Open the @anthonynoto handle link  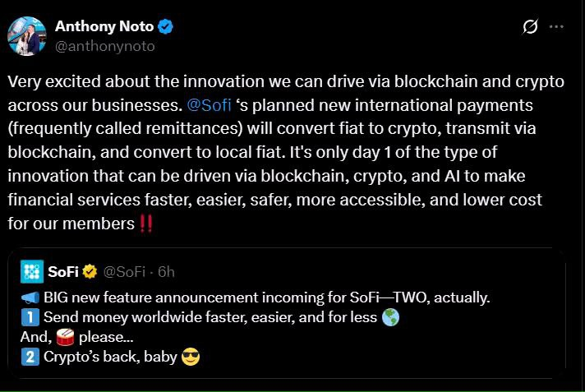[x=105, y=46]
